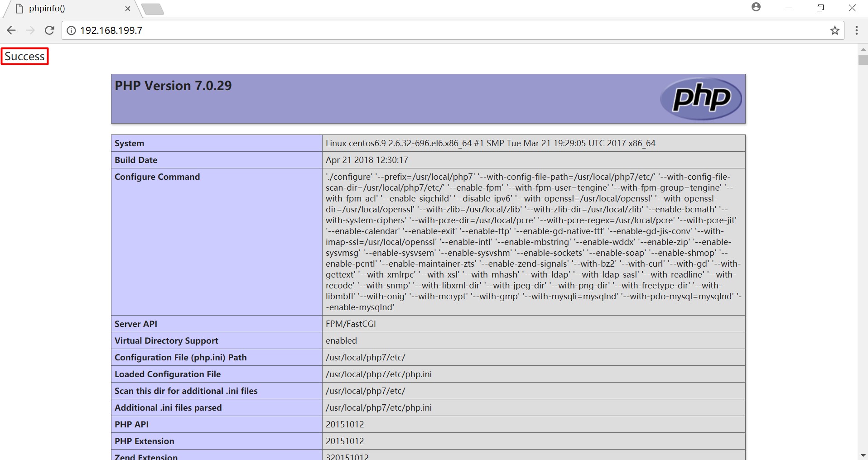
Task: Click the Loaded Configuration File label
Action: click(168, 374)
